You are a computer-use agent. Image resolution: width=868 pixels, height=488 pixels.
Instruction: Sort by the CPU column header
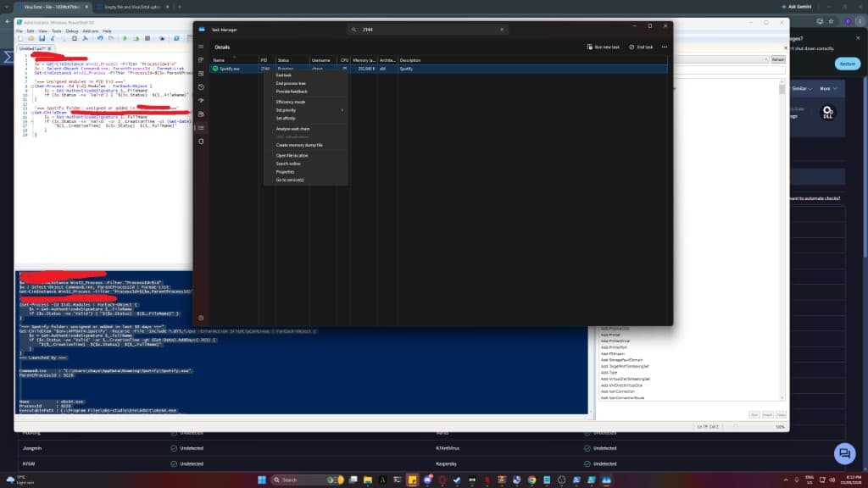pos(344,60)
